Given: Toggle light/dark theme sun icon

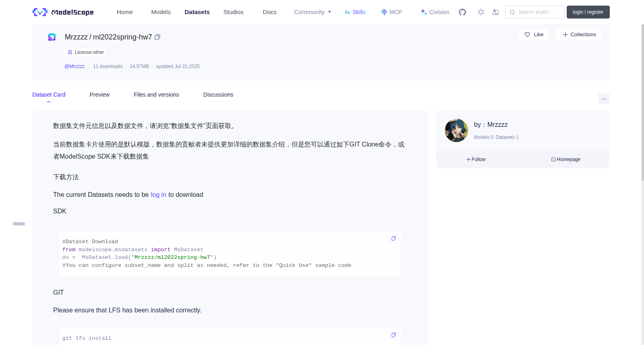Looking at the screenshot, I should [481, 12].
